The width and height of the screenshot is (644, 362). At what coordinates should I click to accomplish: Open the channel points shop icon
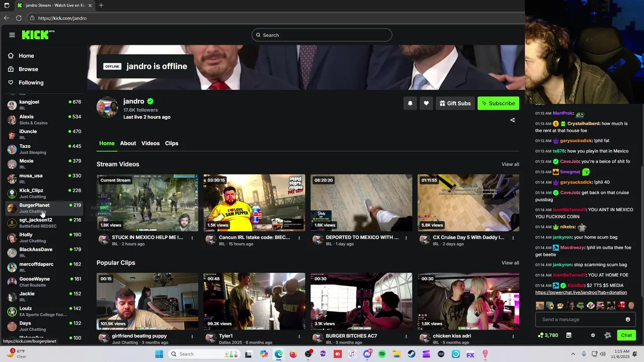click(x=569, y=335)
